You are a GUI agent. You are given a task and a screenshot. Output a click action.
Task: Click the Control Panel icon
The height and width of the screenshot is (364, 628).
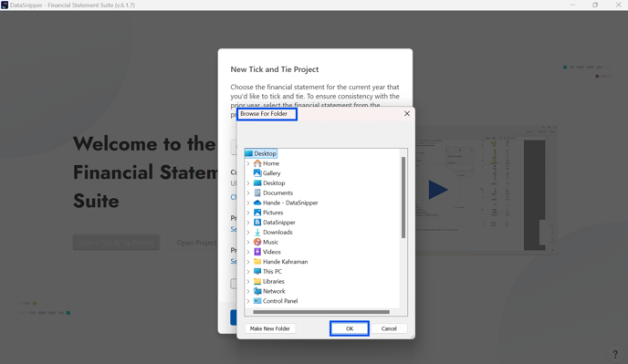257,301
